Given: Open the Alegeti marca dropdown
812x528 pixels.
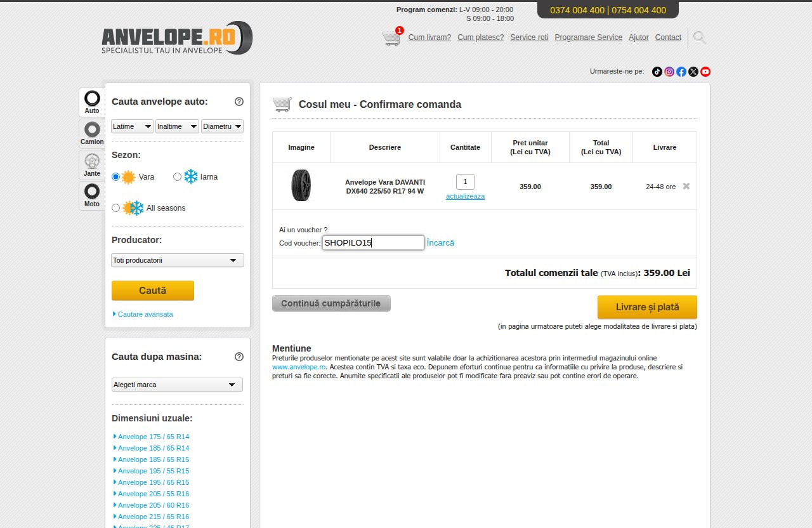Looking at the screenshot, I should click(x=177, y=385).
